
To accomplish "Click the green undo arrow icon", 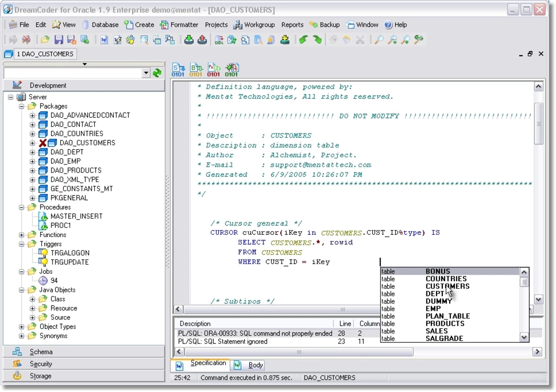I will tap(303, 40).
